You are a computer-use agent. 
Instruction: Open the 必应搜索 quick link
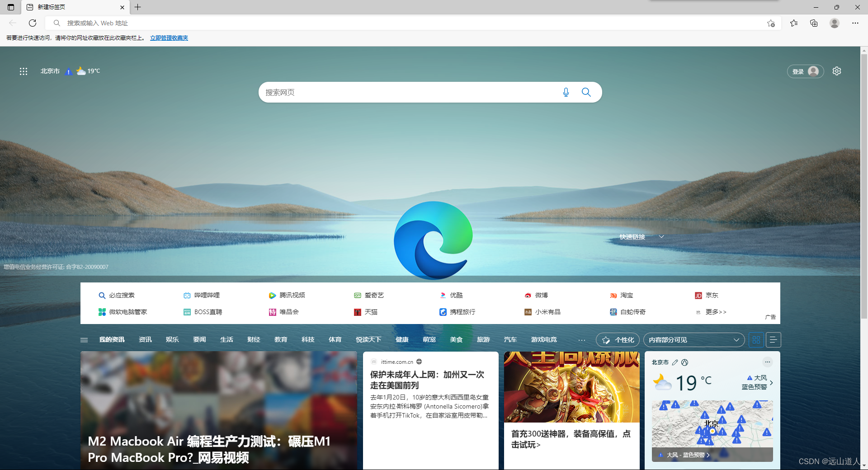[x=117, y=296]
